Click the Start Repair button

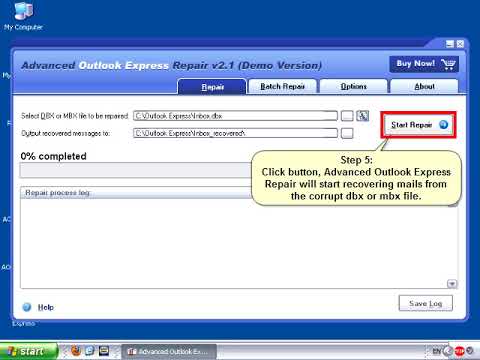click(418, 125)
